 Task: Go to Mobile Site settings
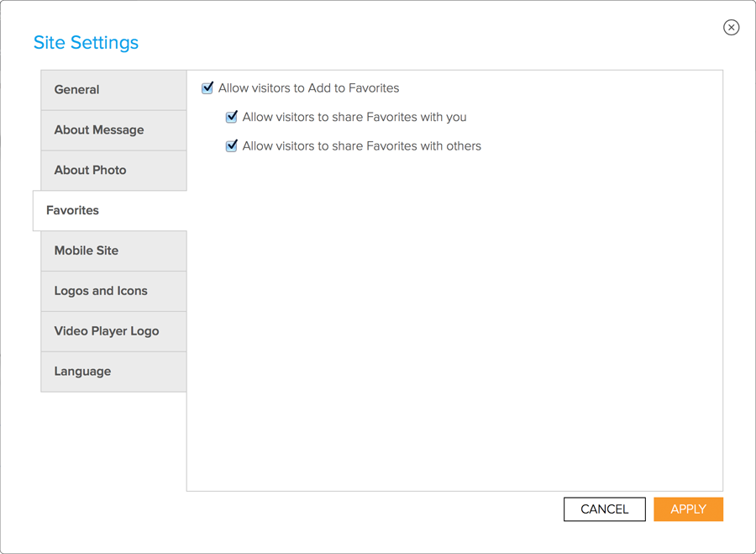(x=113, y=251)
